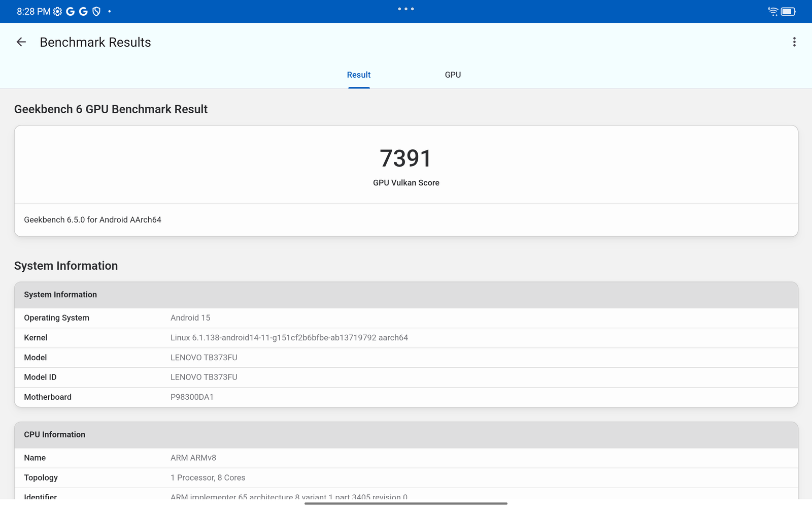
Task: Select the Operating System row
Action: (406, 318)
